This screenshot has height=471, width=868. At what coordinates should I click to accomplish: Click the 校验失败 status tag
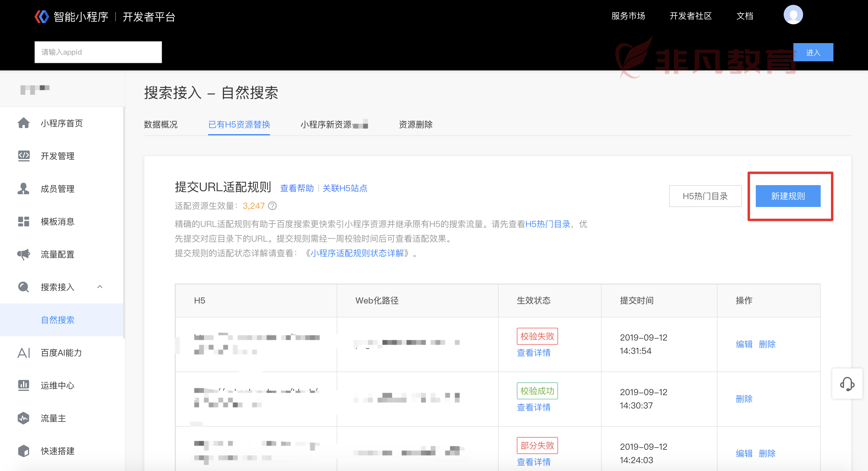(x=537, y=336)
